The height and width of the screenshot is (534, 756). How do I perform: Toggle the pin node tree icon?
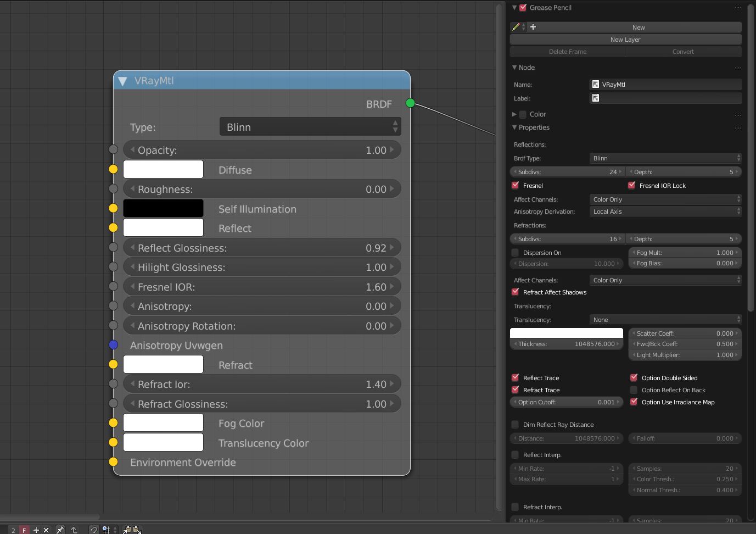[x=60, y=530]
